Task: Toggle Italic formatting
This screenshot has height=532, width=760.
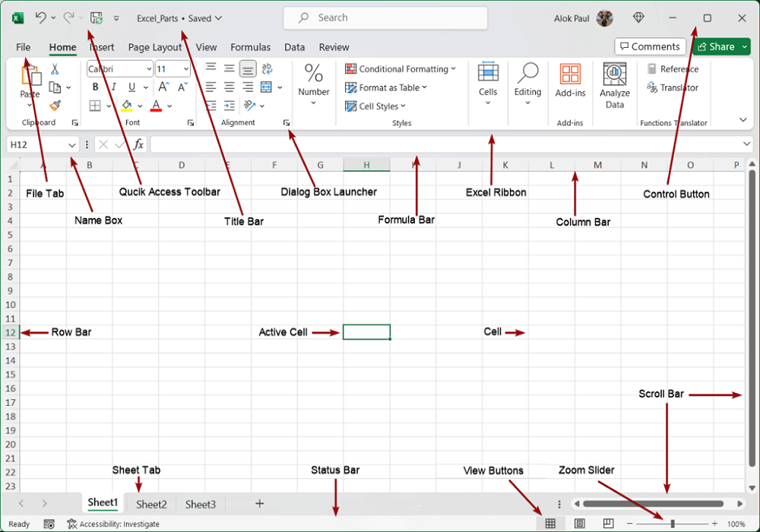Action: pyautogui.click(x=113, y=87)
